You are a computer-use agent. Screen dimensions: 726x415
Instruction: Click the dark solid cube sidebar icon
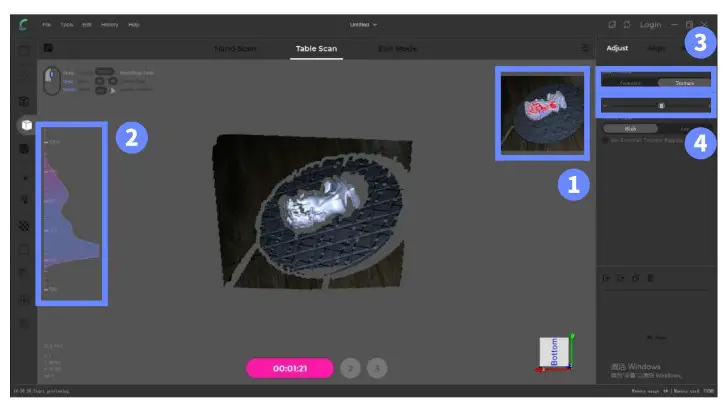coord(24,149)
